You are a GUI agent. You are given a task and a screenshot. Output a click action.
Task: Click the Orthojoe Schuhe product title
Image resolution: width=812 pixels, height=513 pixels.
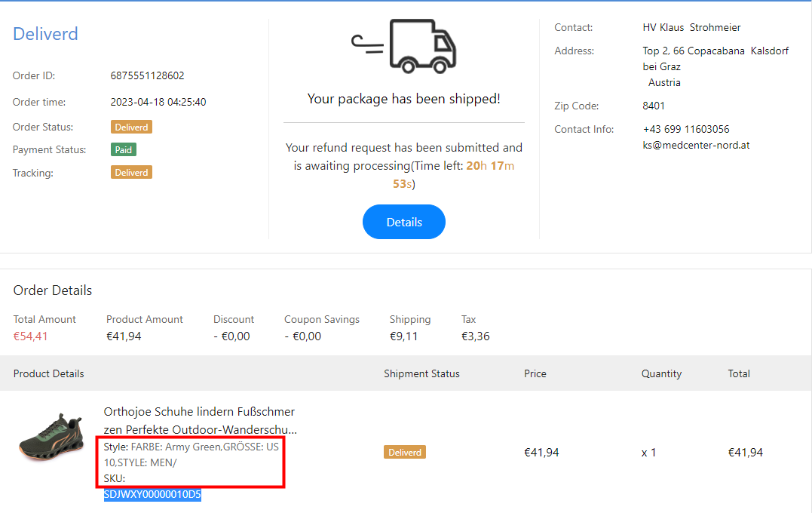[x=199, y=420]
